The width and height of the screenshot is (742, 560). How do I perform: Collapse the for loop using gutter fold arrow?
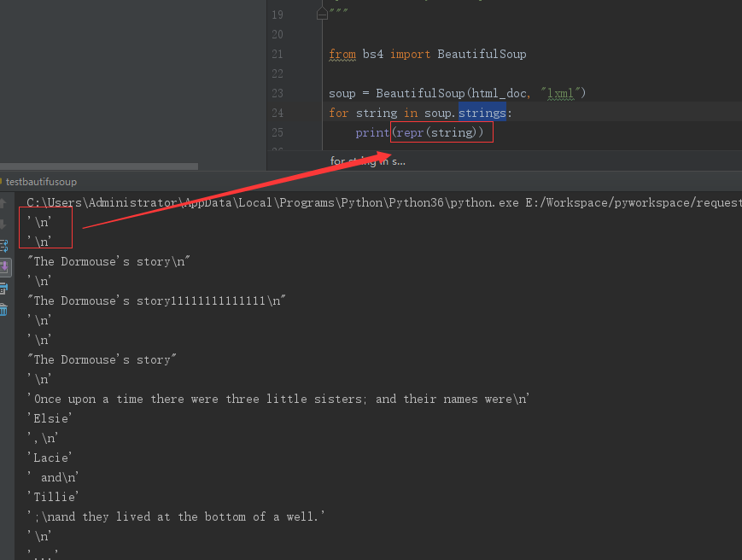click(322, 112)
